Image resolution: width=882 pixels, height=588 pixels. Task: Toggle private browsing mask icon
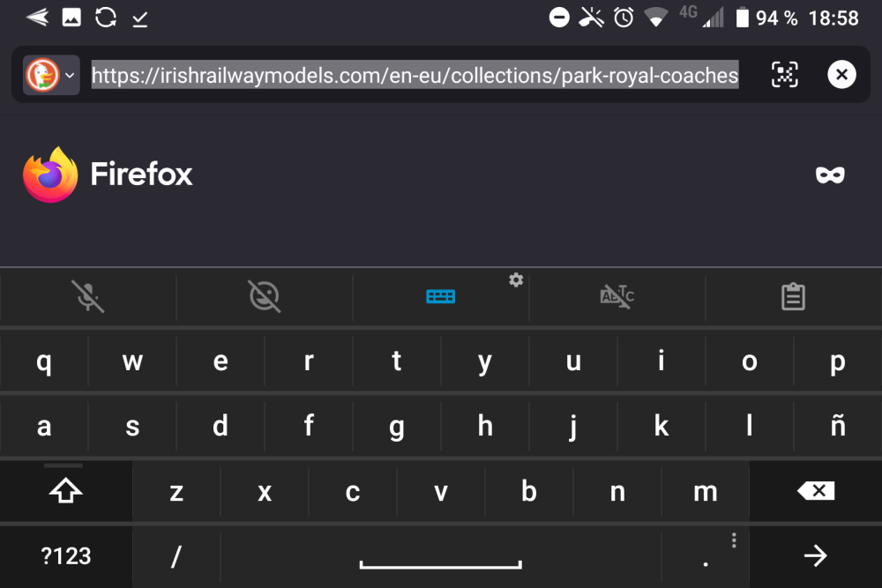830,175
